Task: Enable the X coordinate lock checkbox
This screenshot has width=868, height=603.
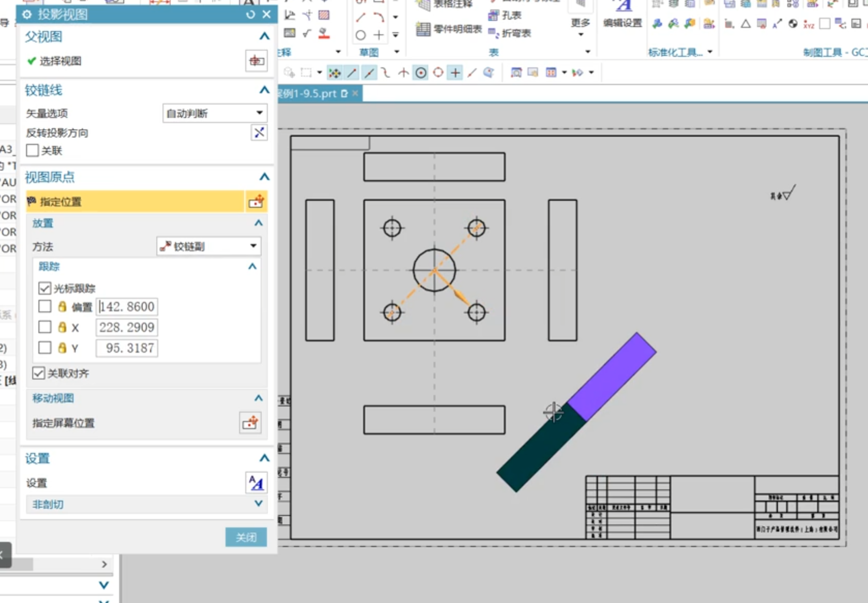Action: point(45,327)
